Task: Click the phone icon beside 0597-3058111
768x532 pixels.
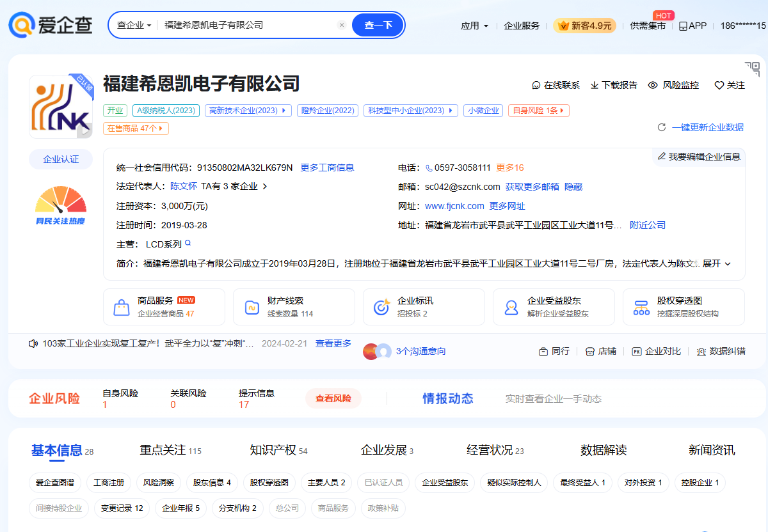Action: [x=429, y=168]
